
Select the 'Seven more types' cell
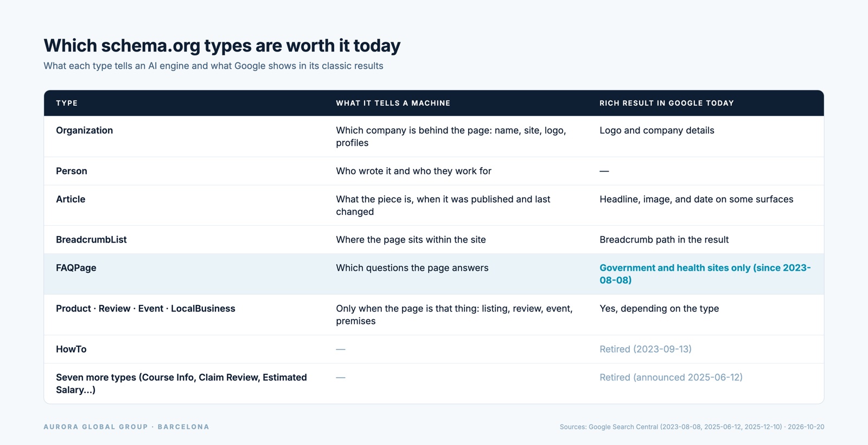(x=181, y=384)
